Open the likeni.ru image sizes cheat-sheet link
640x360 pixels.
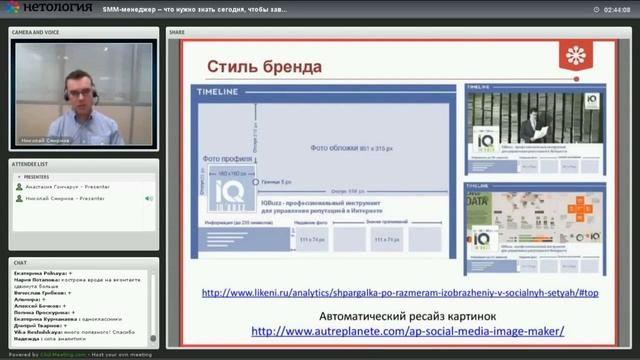pyautogui.click(x=400, y=293)
